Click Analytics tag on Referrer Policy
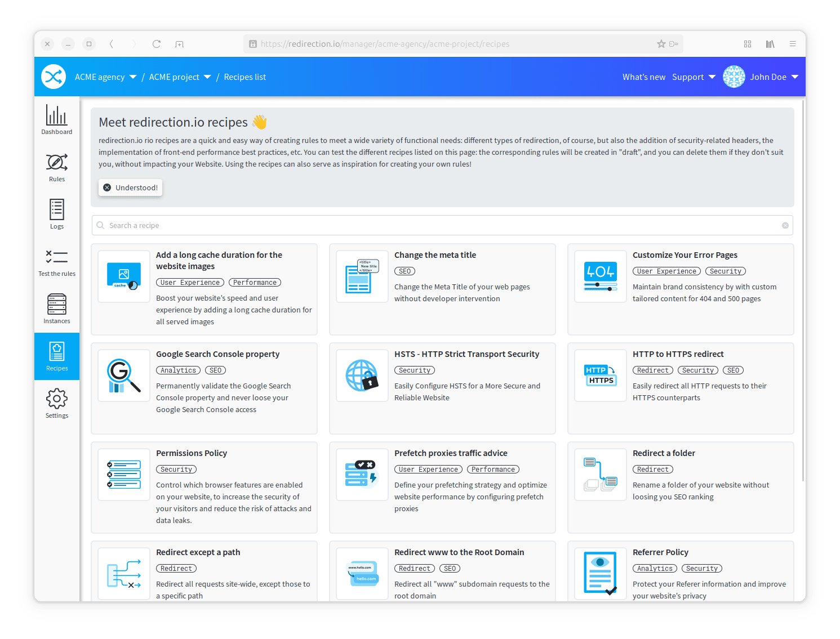 [x=655, y=569]
